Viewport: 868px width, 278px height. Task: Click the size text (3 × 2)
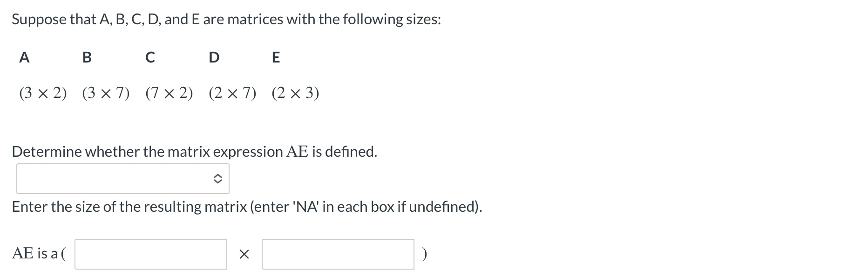43,93
